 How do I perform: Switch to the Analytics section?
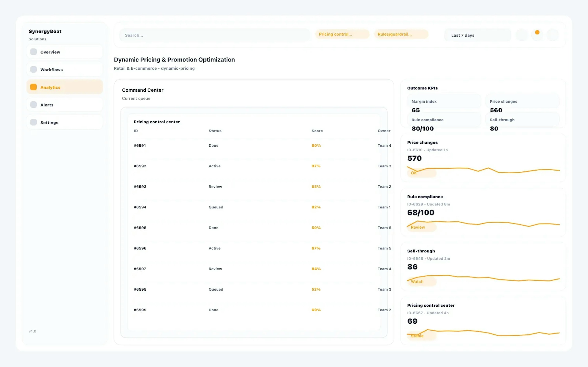[x=50, y=87]
